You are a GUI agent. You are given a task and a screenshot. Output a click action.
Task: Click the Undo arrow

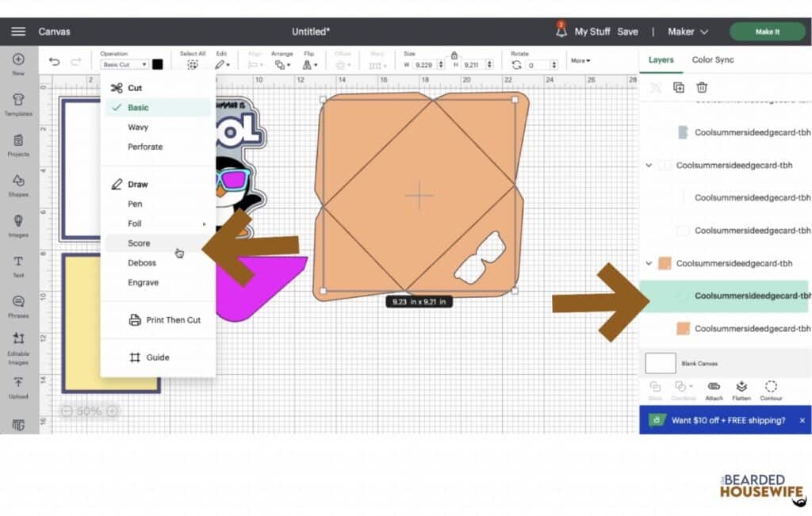click(54, 63)
